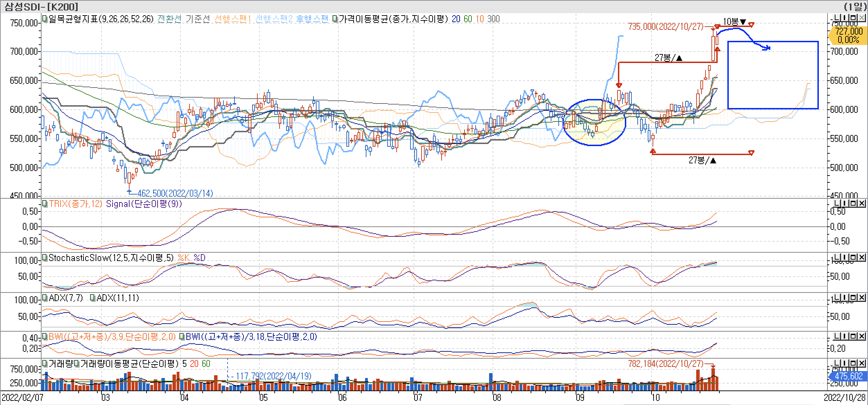Toggle the 가격이동평균 indicator checkbox

[x=335, y=19]
